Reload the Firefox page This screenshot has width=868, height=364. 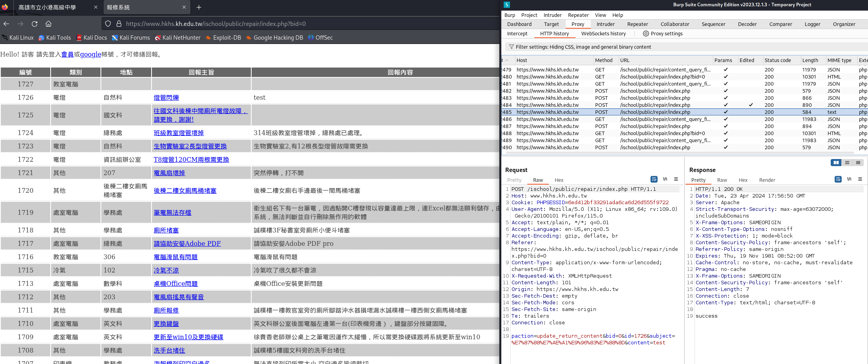pos(35,24)
